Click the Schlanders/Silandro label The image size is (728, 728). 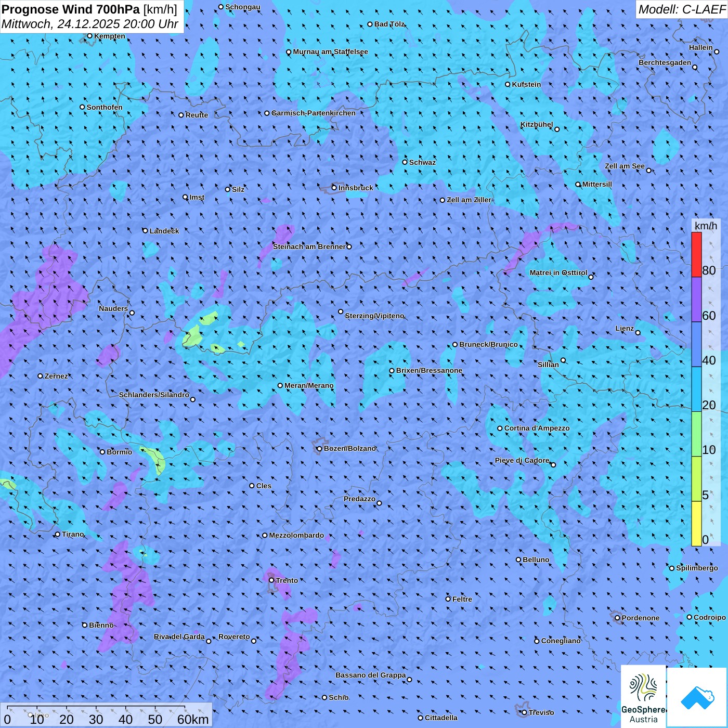(154, 395)
